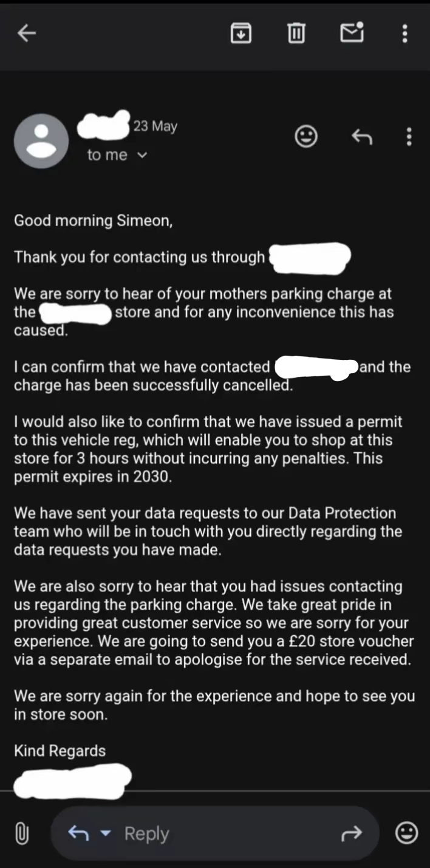Click the paragraph mentioning the £20 store voucher
Viewport: 430px width, 868px height.
pyautogui.click(x=214, y=623)
